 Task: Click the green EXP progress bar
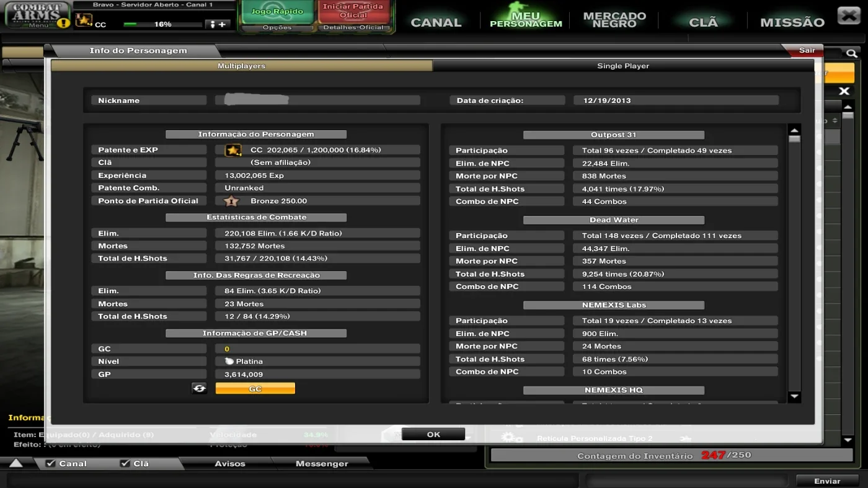(x=162, y=24)
